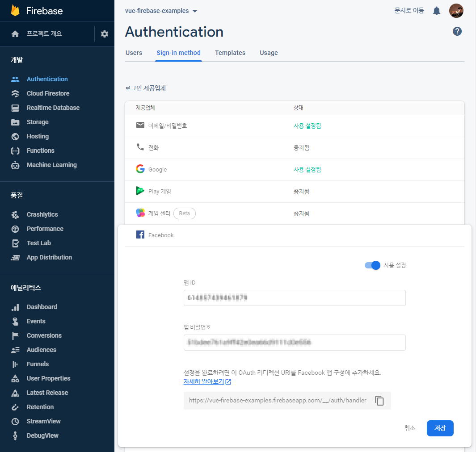Click the email envelope provider icon
Viewport: 476px width, 452px height.
(140, 125)
